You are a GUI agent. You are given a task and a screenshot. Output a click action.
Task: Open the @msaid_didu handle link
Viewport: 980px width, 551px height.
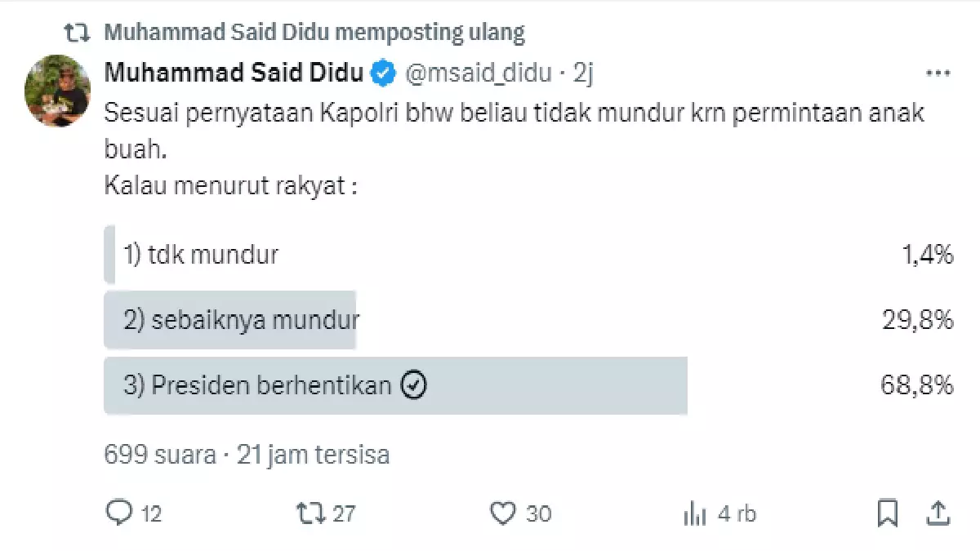tap(479, 73)
